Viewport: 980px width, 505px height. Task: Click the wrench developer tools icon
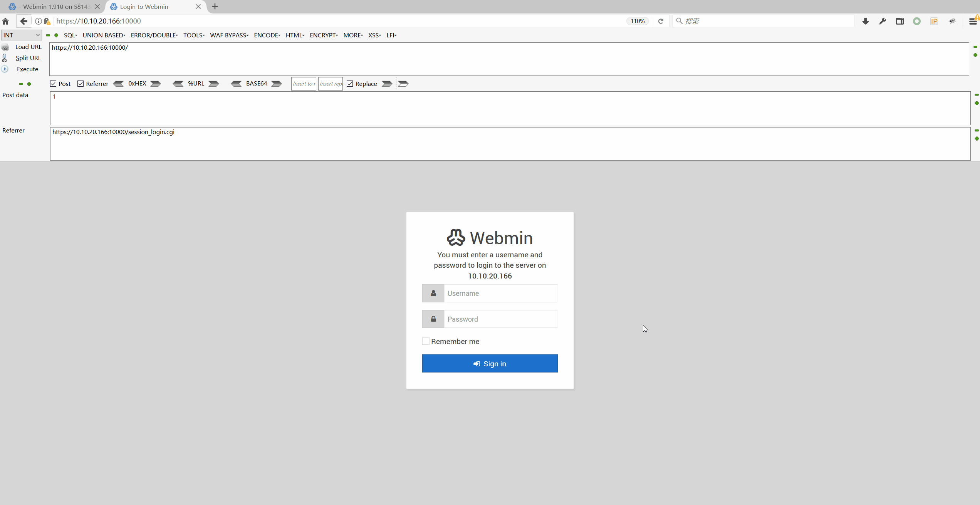883,21
